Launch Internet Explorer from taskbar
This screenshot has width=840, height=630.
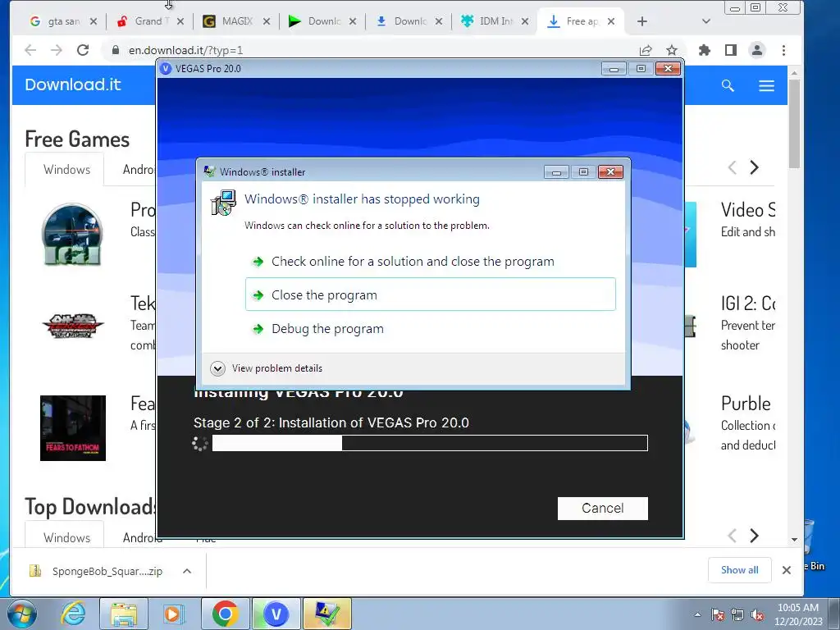[73, 614]
